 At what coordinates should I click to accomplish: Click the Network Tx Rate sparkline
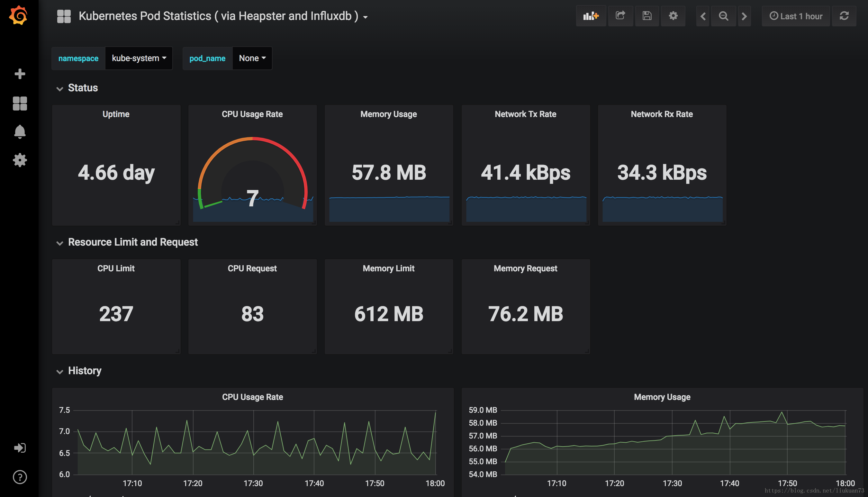tap(526, 209)
